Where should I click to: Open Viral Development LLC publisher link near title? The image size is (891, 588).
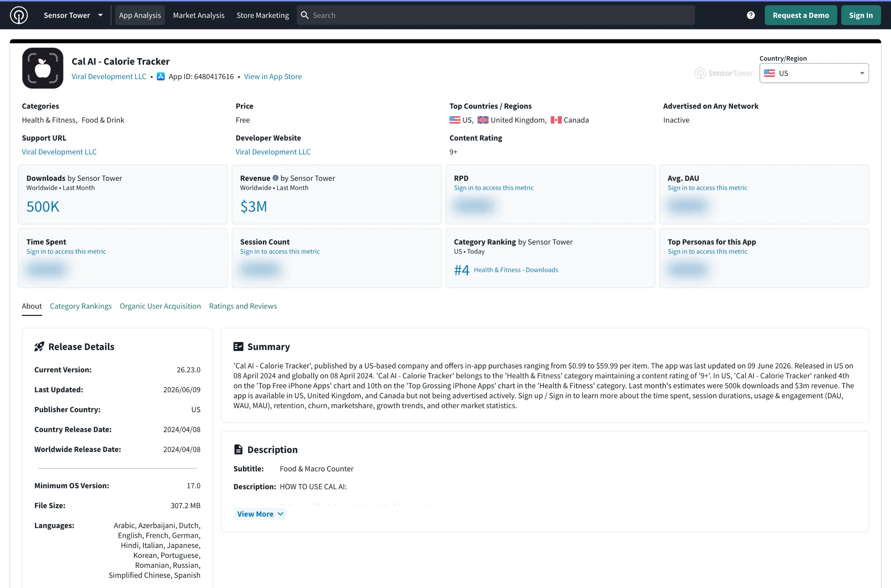click(x=109, y=77)
